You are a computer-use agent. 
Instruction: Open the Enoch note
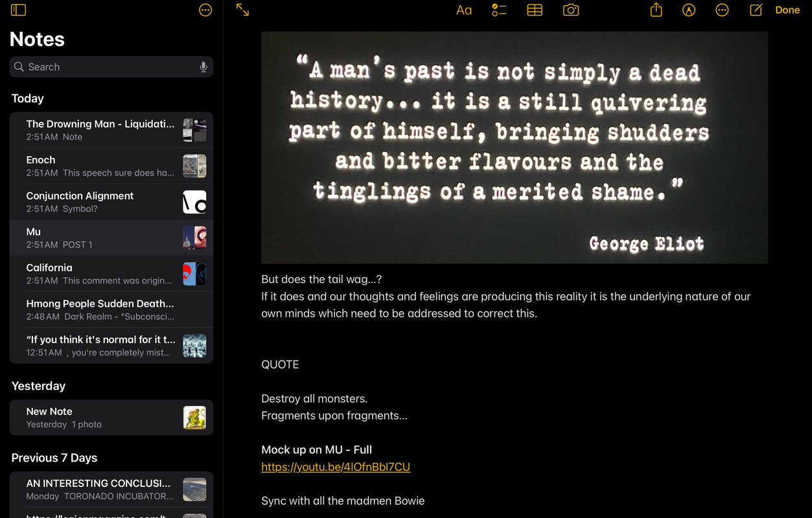(x=111, y=166)
